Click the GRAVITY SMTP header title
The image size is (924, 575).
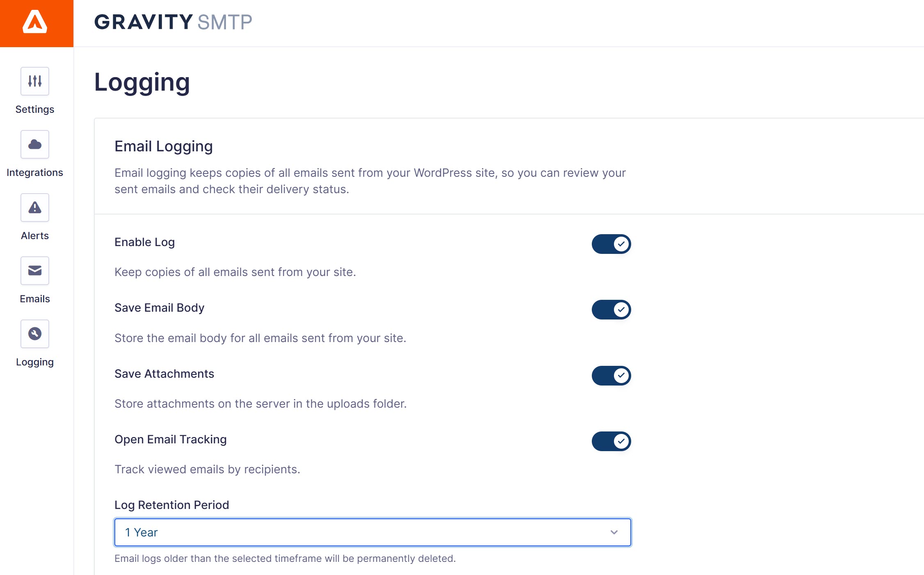pos(173,22)
